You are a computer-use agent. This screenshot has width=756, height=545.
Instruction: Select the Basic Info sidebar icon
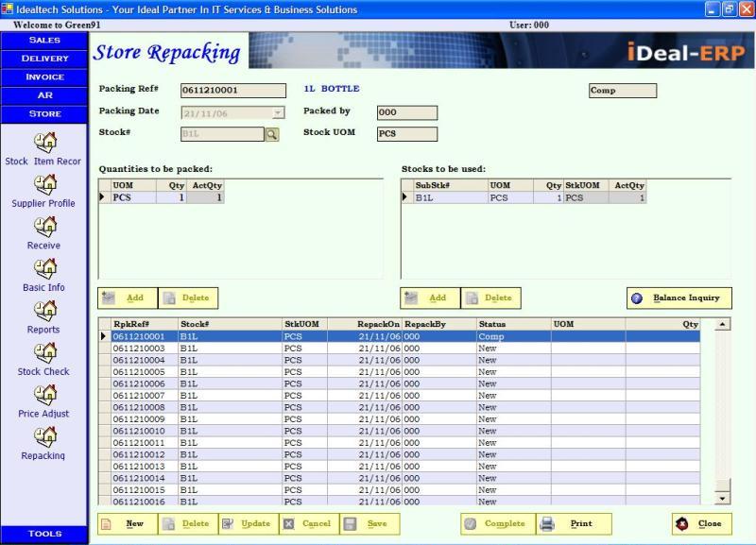coord(43,270)
